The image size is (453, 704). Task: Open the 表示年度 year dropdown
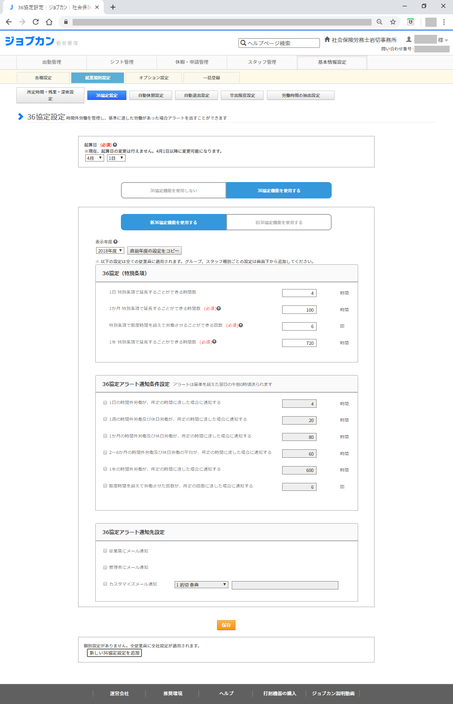[110, 251]
